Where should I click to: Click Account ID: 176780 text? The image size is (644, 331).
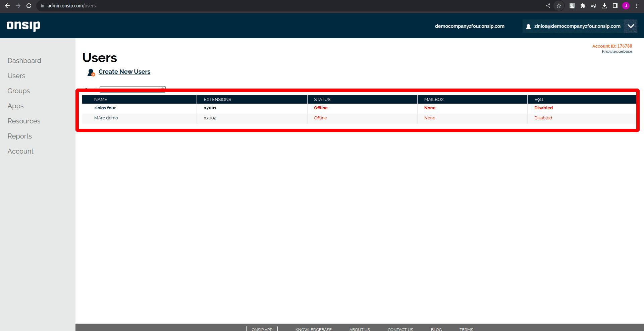click(x=612, y=46)
